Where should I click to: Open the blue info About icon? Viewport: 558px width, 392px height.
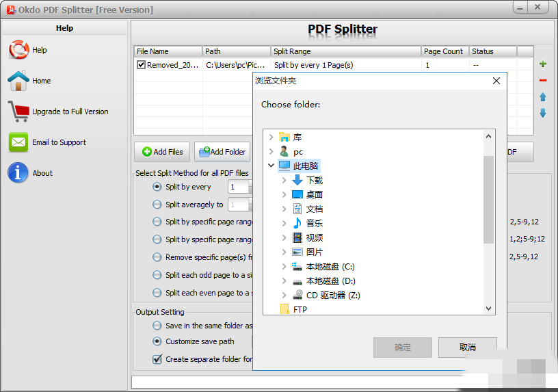pos(18,172)
